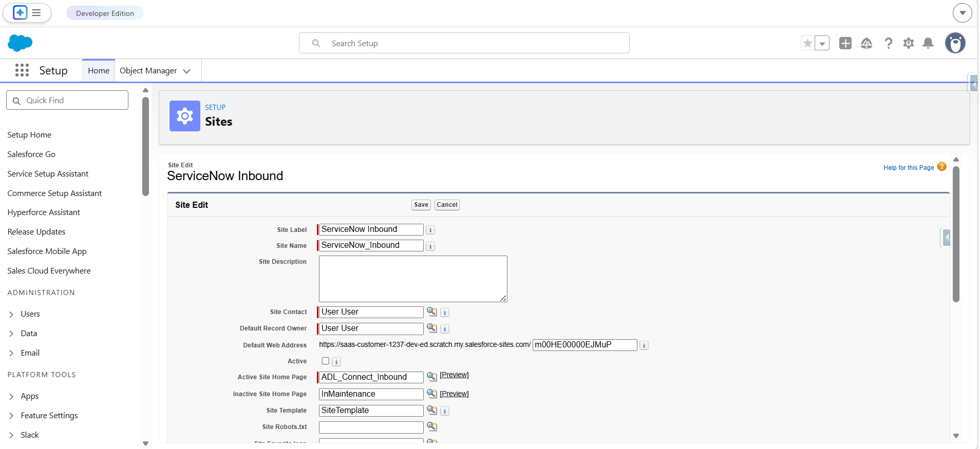Click the Salesforce cloud logo
Viewport: 980px width, 449px height.
(x=20, y=43)
